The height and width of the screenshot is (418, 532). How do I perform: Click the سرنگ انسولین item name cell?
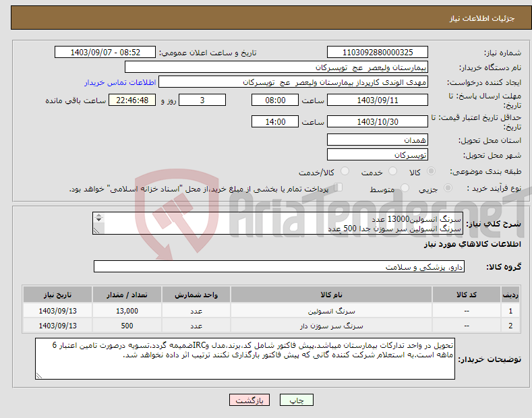click(331, 311)
